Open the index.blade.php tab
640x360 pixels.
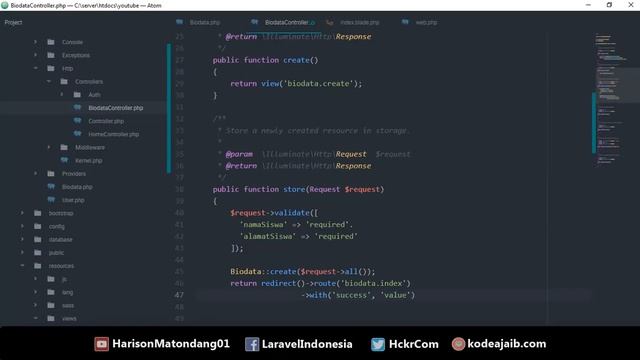click(359, 22)
